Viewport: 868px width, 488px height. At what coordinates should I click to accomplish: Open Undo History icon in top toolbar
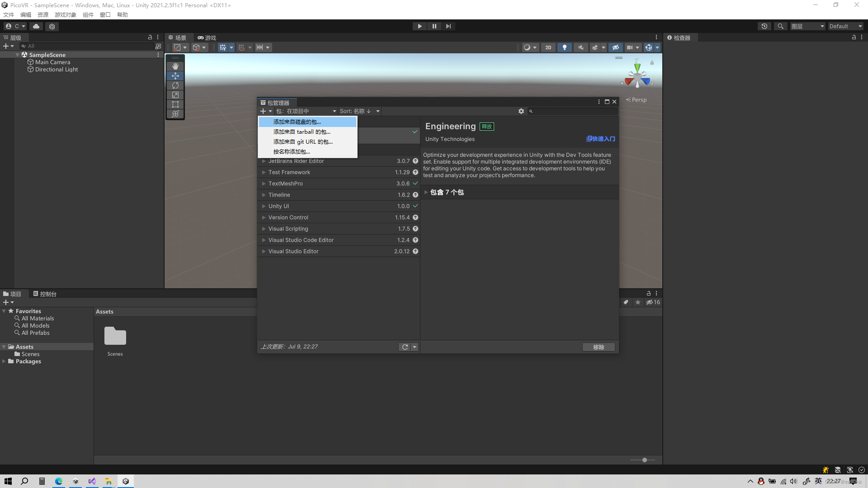[x=764, y=26]
